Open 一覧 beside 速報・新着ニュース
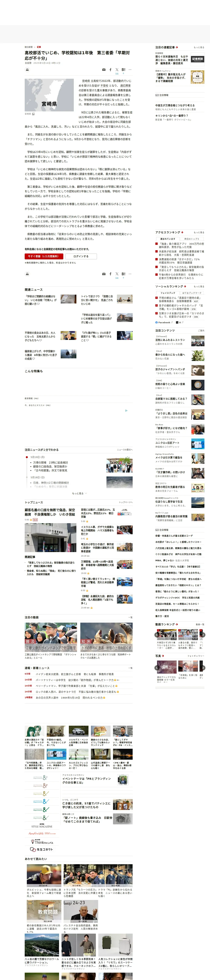The image size is (210, 980). pyautogui.click(x=130, y=668)
